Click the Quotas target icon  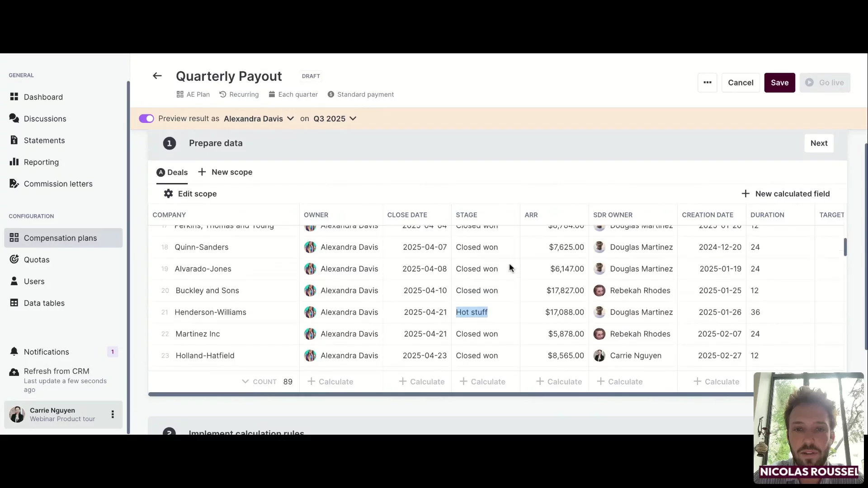point(14,259)
